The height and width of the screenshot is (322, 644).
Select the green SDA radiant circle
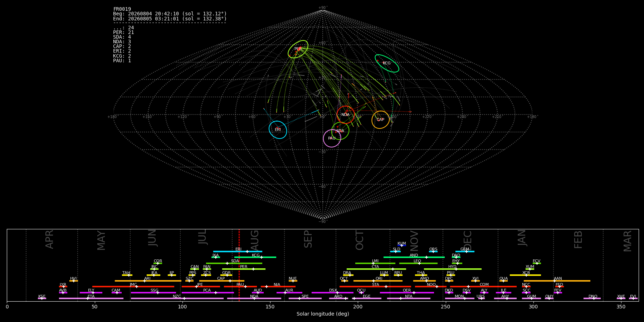(x=340, y=131)
